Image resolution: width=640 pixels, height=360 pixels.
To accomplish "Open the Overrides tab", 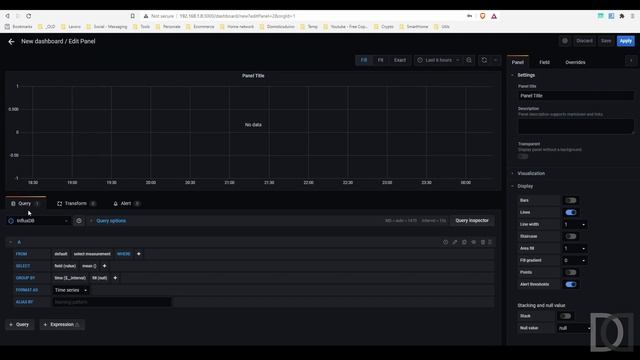I will (575, 62).
